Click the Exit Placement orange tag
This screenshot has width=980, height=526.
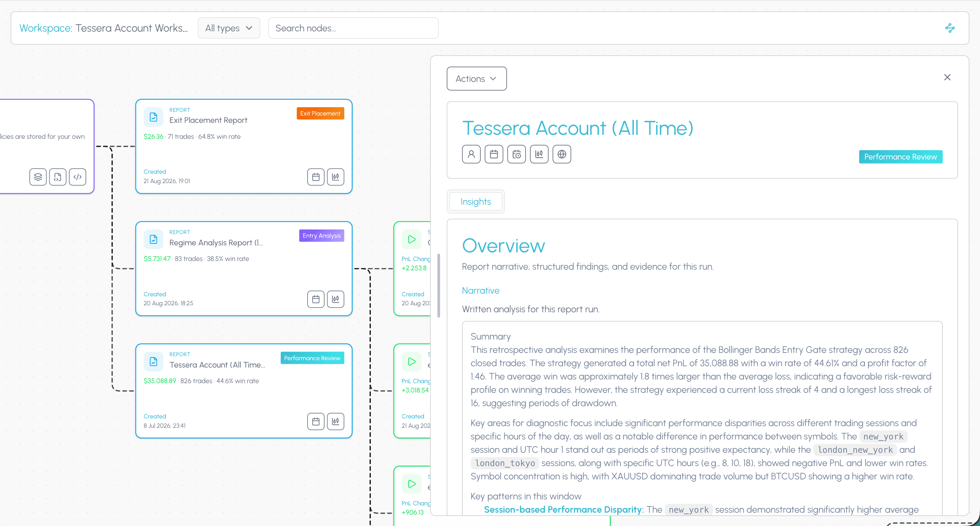(320, 114)
